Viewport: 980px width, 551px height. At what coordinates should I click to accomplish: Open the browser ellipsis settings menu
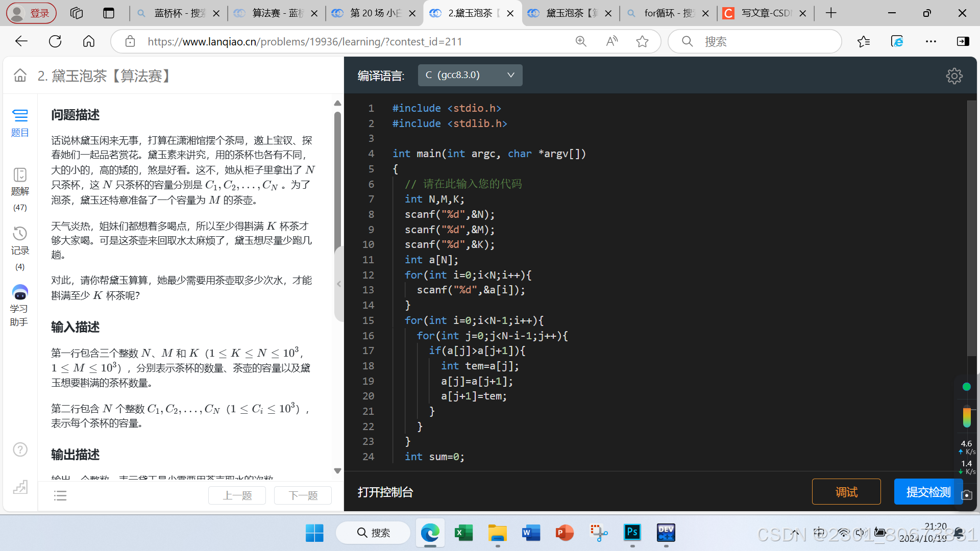tap(930, 41)
